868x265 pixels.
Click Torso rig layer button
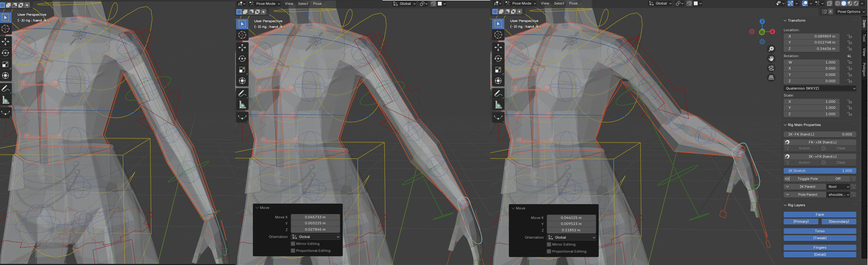[820, 231]
